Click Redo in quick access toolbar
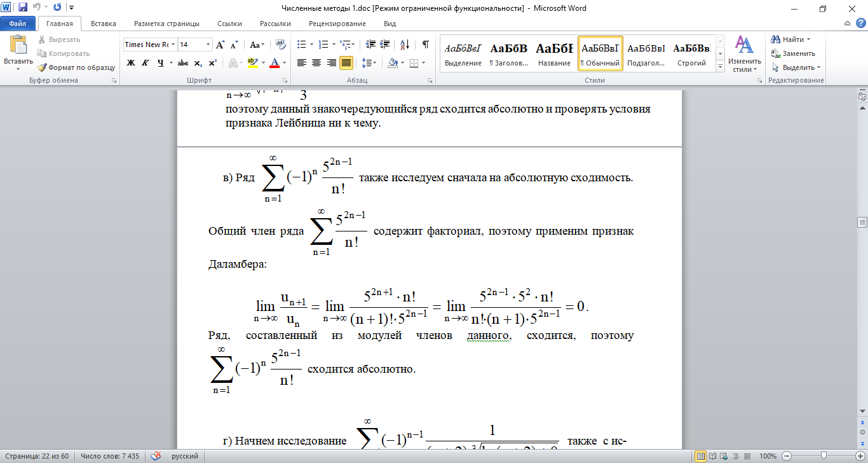868x463 pixels. [58, 8]
